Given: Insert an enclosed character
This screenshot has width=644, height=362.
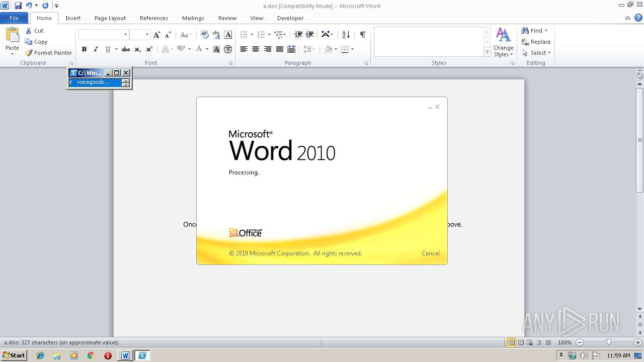Looking at the screenshot, I should coord(228,49).
